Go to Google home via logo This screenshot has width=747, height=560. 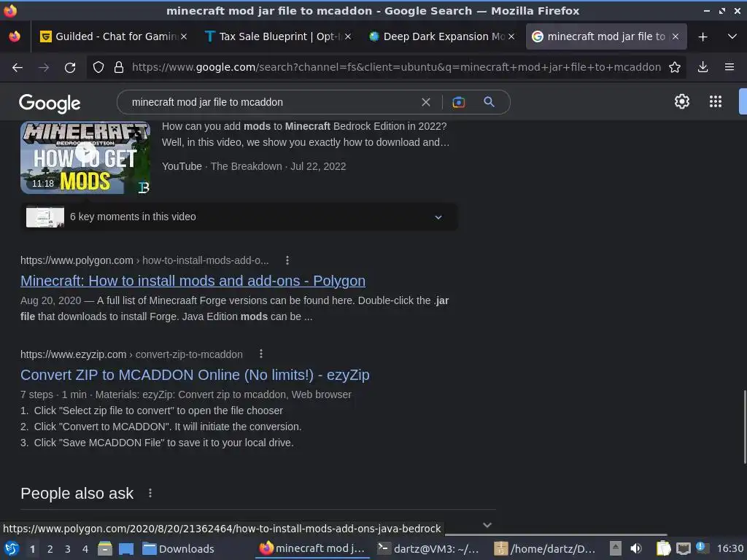click(x=50, y=103)
